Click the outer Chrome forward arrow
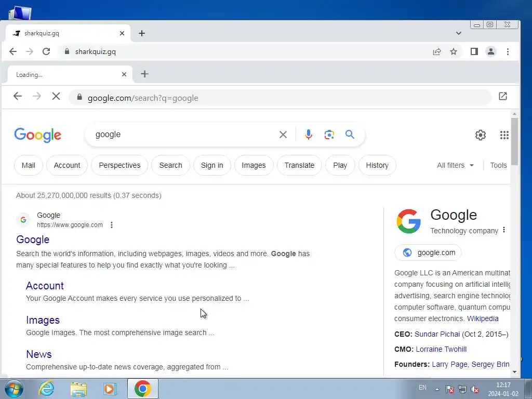 (30, 51)
